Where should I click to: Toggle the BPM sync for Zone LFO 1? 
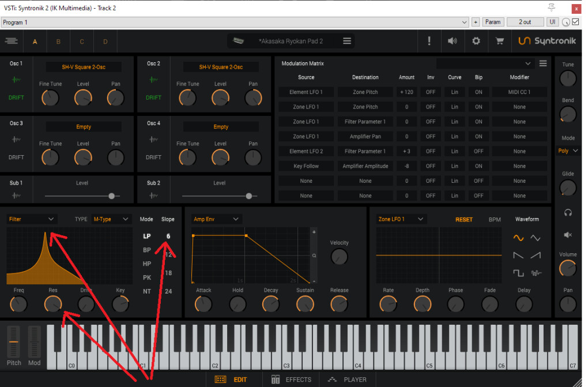(x=495, y=220)
